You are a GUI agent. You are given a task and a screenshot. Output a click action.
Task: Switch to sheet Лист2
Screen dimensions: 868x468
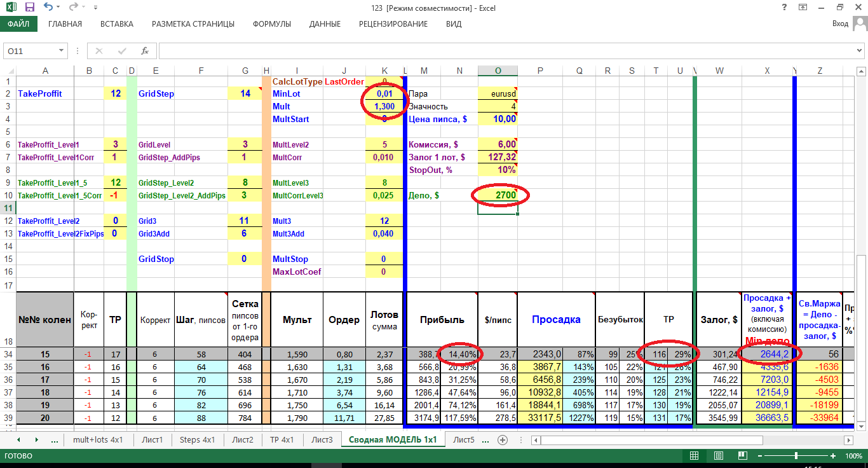coord(243,439)
